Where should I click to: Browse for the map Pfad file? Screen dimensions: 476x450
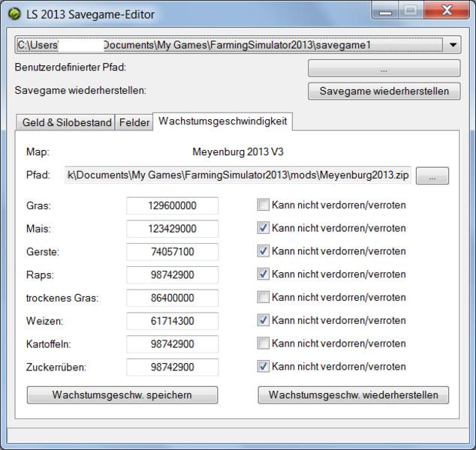[x=432, y=176]
